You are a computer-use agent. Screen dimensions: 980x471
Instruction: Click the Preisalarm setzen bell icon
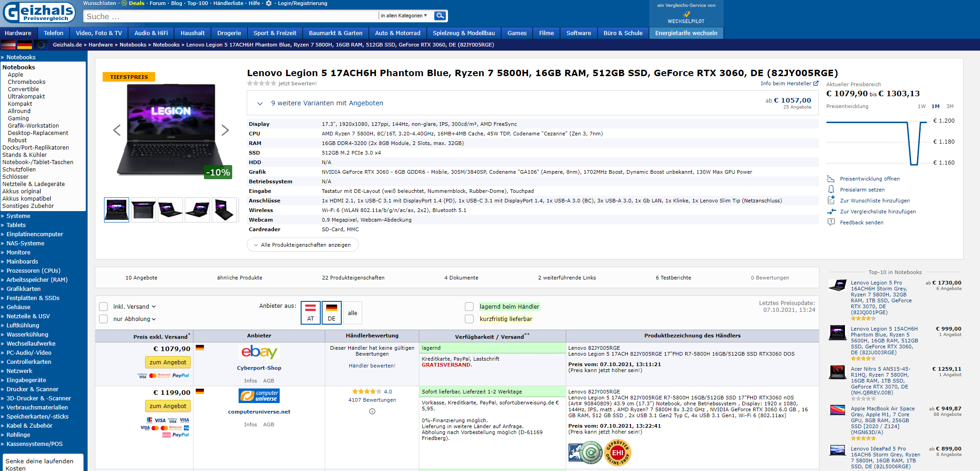(x=831, y=190)
